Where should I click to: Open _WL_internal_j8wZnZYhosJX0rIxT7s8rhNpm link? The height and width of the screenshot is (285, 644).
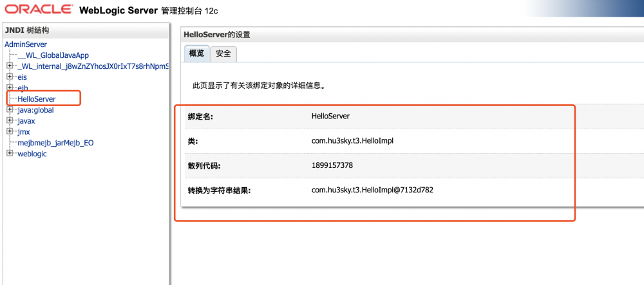click(93, 66)
